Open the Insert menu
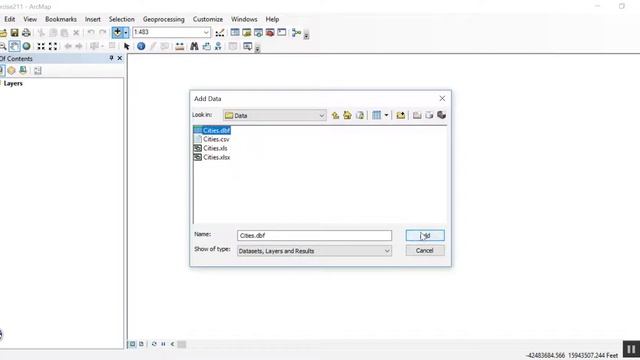 tap(93, 19)
